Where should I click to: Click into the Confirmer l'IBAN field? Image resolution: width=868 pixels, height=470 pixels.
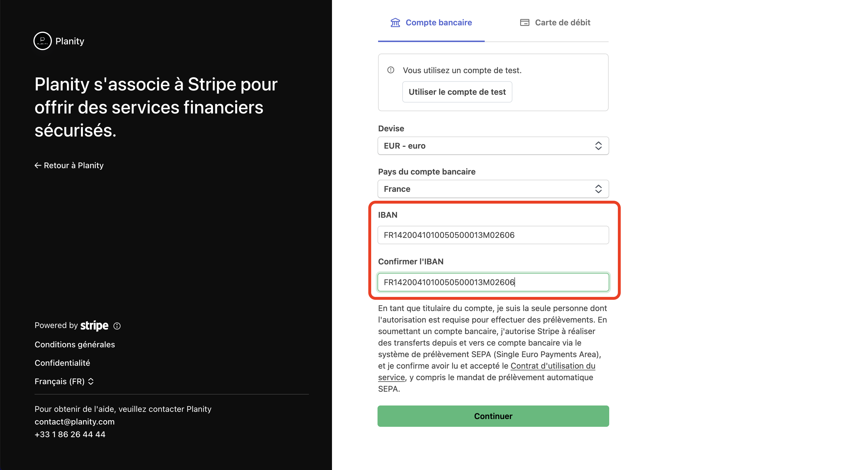(493, 282)
